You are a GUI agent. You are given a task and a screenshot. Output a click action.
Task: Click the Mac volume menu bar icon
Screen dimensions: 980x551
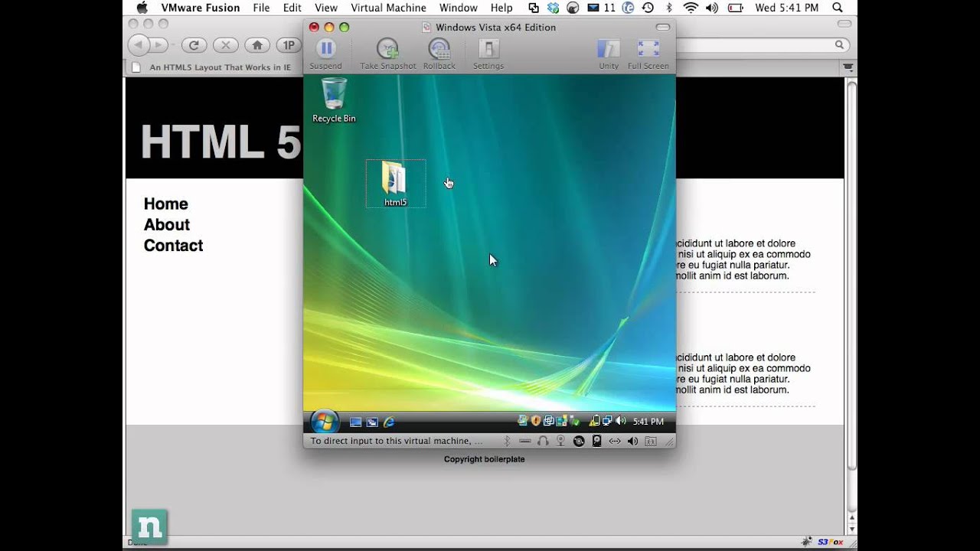pyautogui.click(x=712, y=8)
